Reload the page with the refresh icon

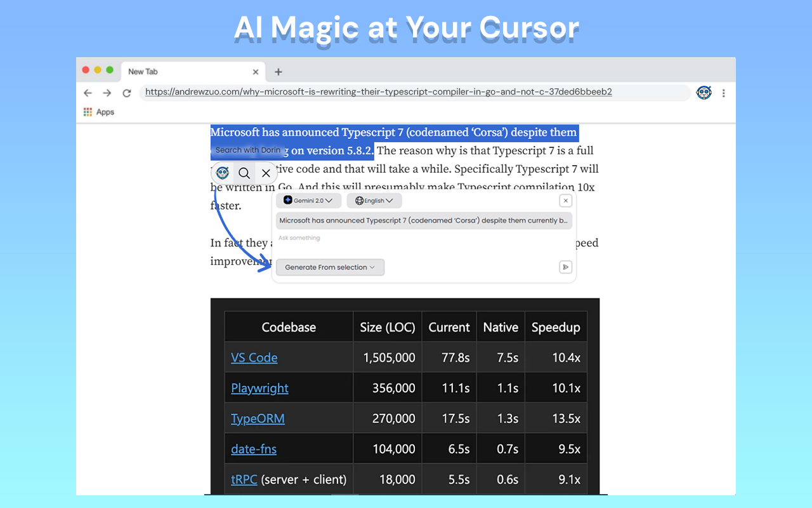click(x=127, y=93)
